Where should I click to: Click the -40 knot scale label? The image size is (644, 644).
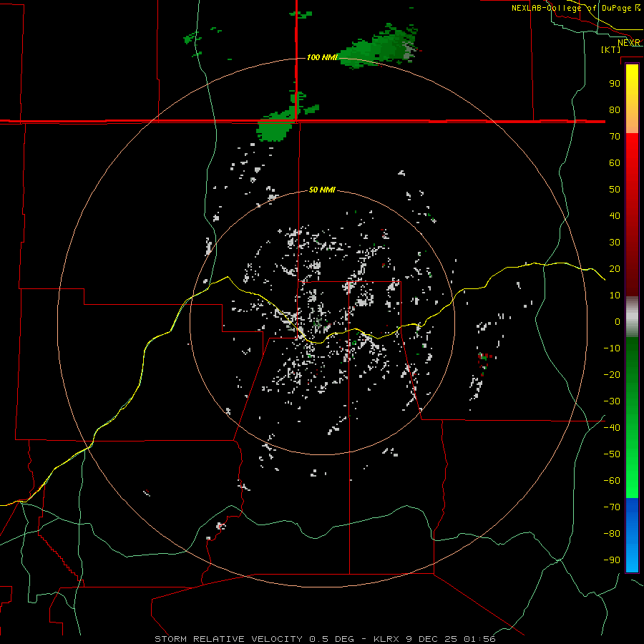pyautogui.click(x=612, y=428)
